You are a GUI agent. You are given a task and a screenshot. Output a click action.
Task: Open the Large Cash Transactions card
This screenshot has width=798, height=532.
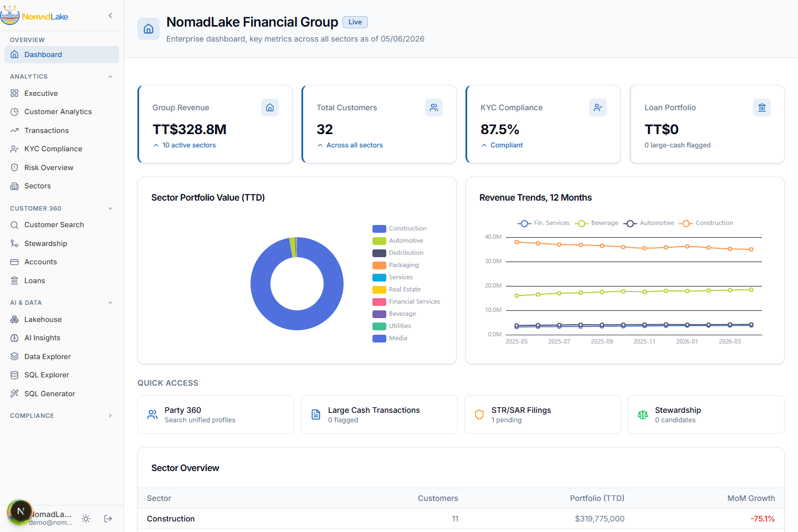(379, 415)
